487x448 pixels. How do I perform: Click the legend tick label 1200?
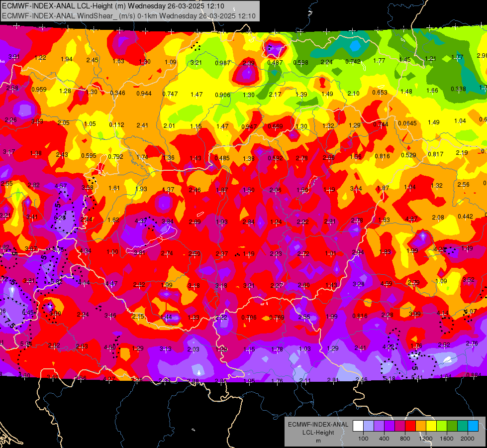tap(426, 439)
